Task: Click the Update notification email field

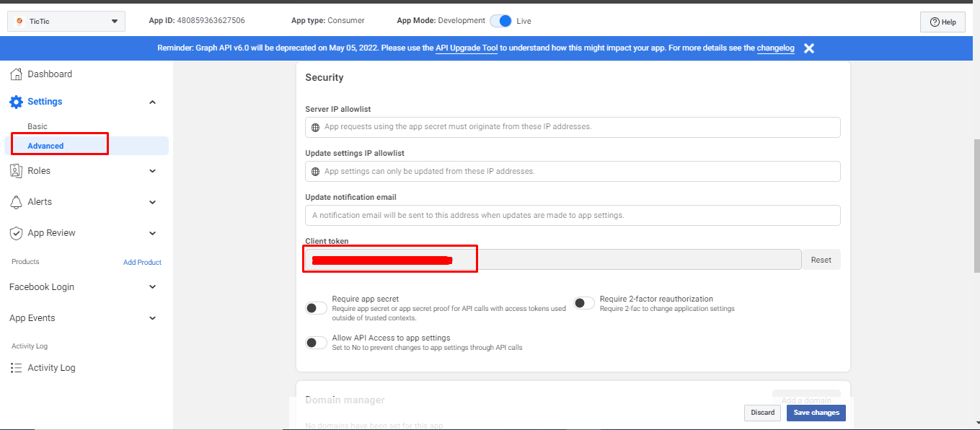Action: tap(573, 215)
